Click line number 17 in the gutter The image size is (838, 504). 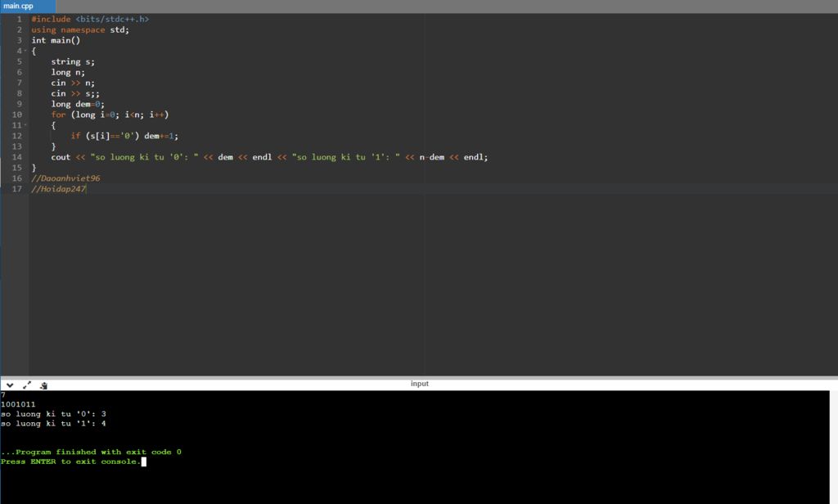[x=17, y=189]
